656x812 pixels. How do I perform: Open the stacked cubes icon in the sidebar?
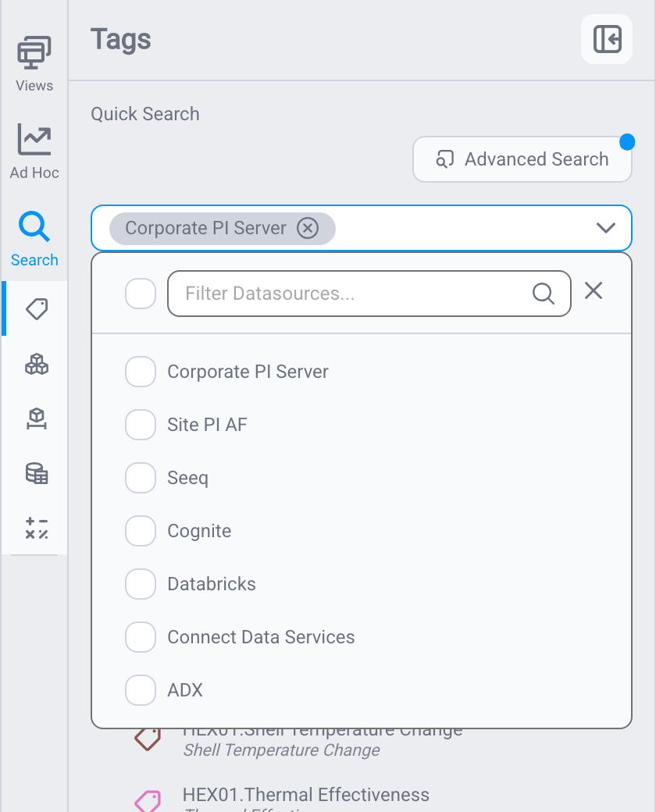coord(37,364)
